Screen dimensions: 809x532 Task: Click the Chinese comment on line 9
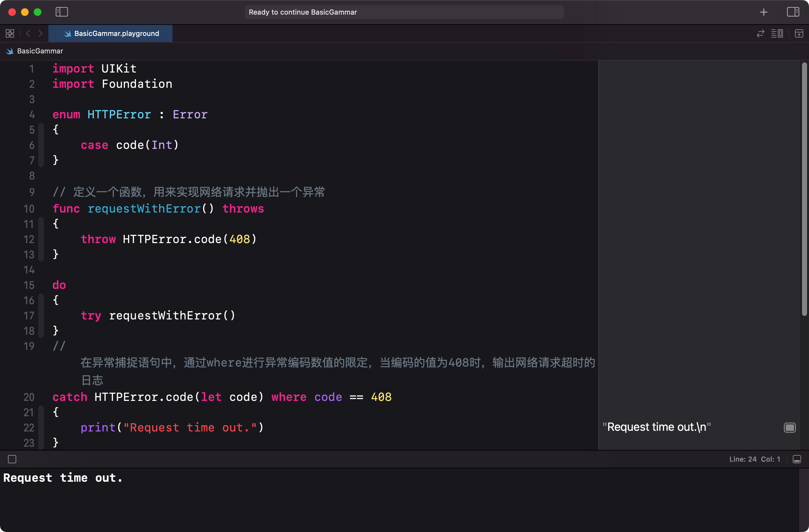pyautogui.click(x=189, y=192)
